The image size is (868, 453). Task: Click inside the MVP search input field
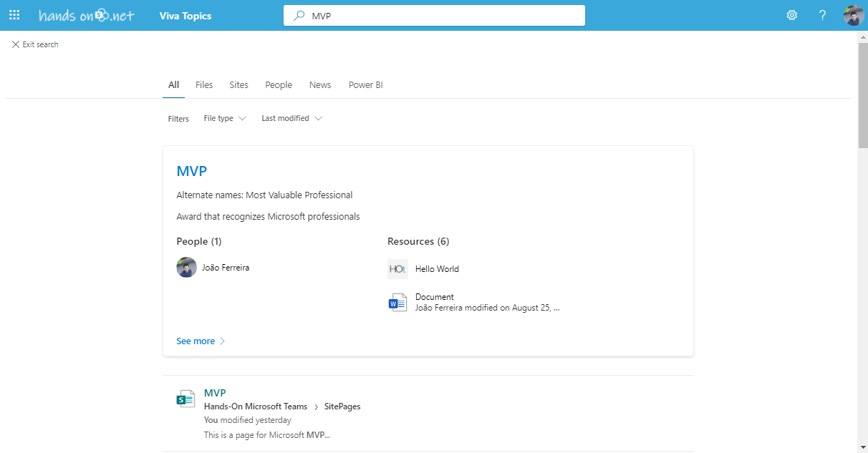pyautogui.click(x=430, y=15)
